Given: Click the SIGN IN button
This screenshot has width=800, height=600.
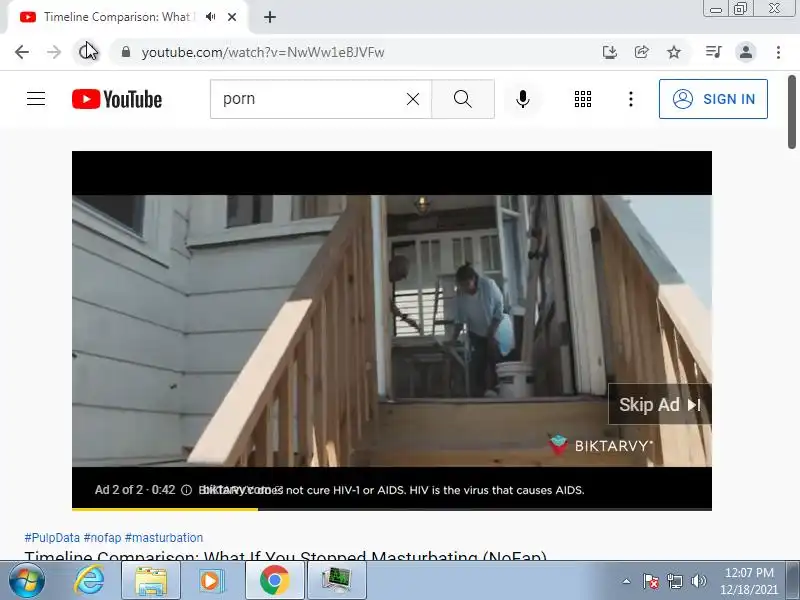Looking at the screenshot, I should pos(713,99).
